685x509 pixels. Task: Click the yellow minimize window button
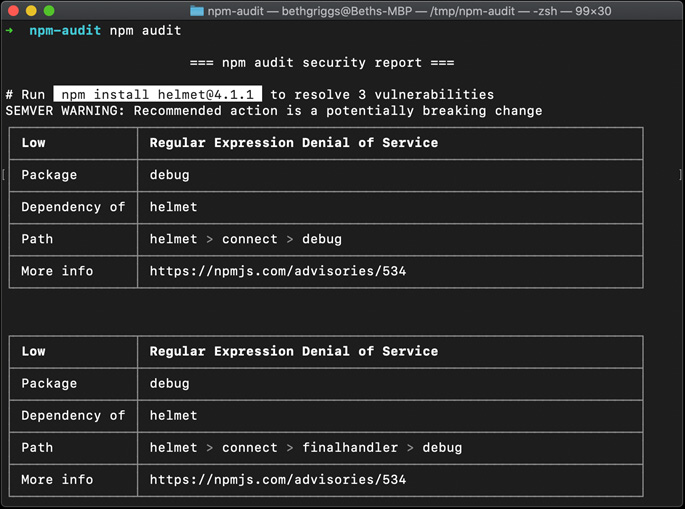pyautogui.click(x=31, y=10)
